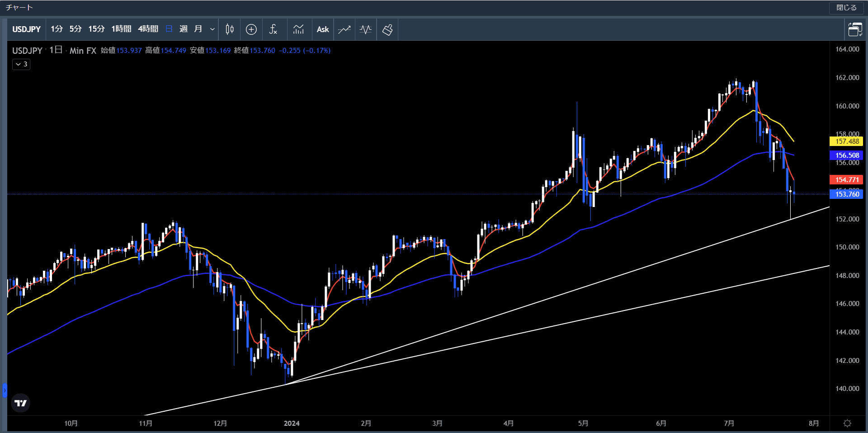868x433 pixels.
Task: Select the 1分 timeframe
Action: click(x=57, y=29)
